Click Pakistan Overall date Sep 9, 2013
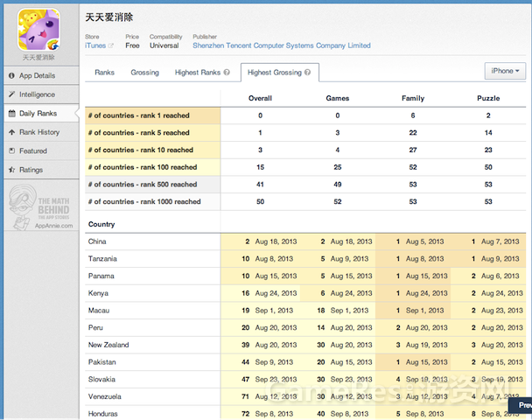Screen dimensions: 532x420 [x=274, y=362]
